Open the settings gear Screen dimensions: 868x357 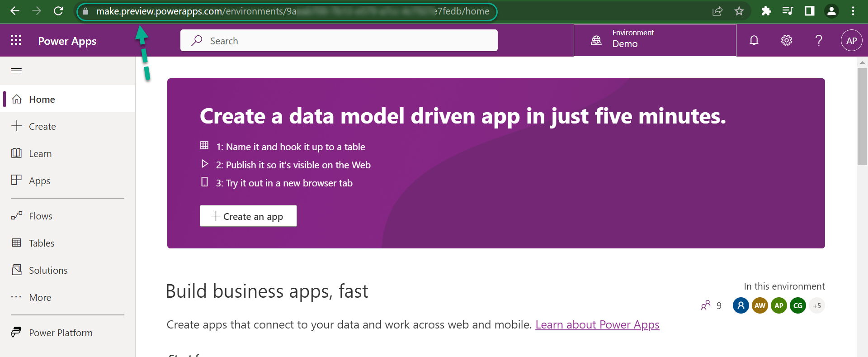(x=786, y=40)
